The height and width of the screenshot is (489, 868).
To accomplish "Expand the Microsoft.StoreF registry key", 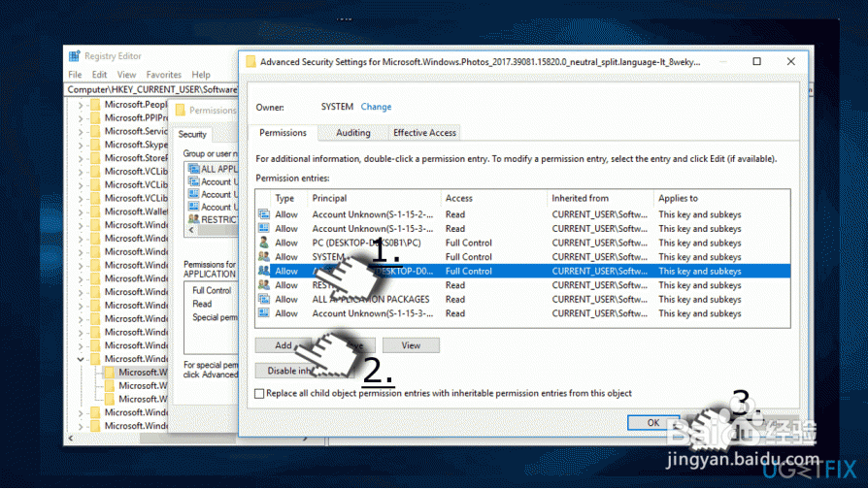I will click(x=81, y=158).
